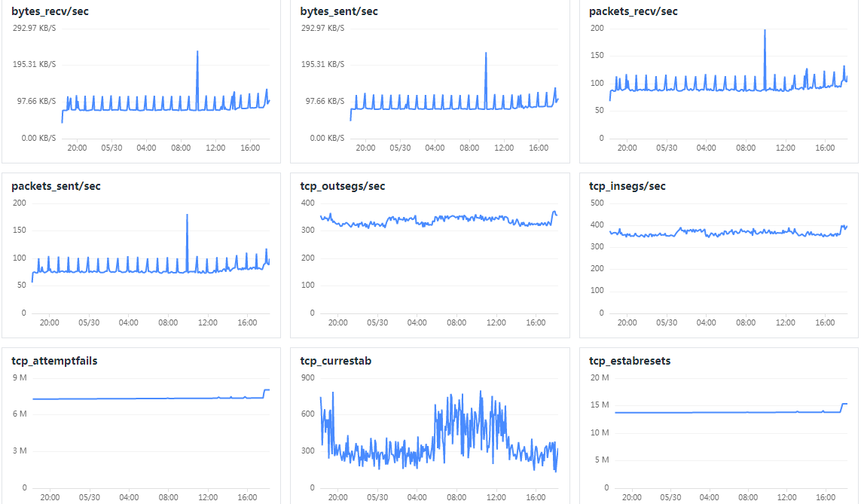Click the packets_recv/sec panel title

(633, 11)
